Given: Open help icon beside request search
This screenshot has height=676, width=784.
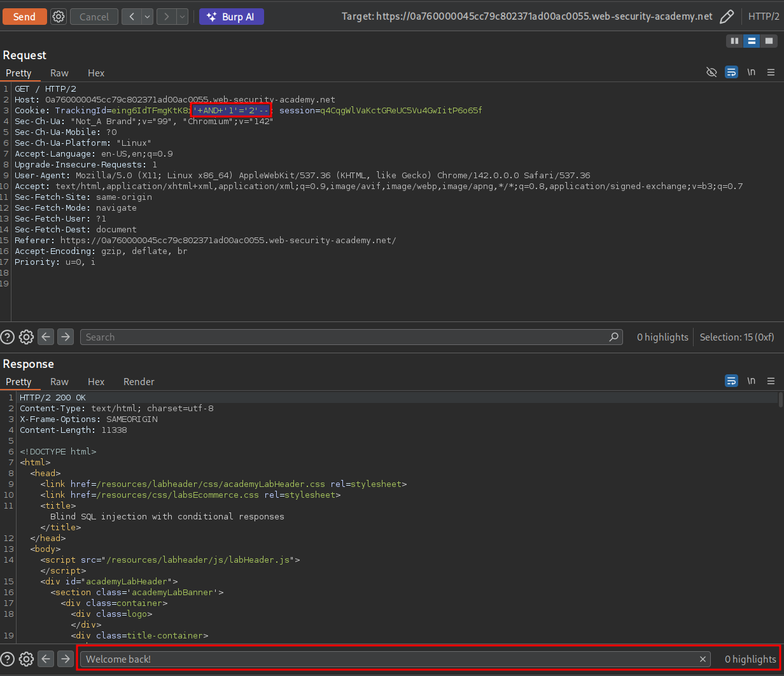Looking at the screenshot, I should pos(8,337).
